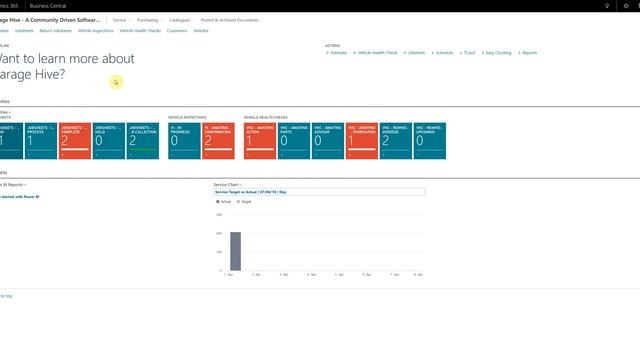Click the lightbulb search icon in top bar
Viewport: 640px width, 360px height.
coord(607,6)
